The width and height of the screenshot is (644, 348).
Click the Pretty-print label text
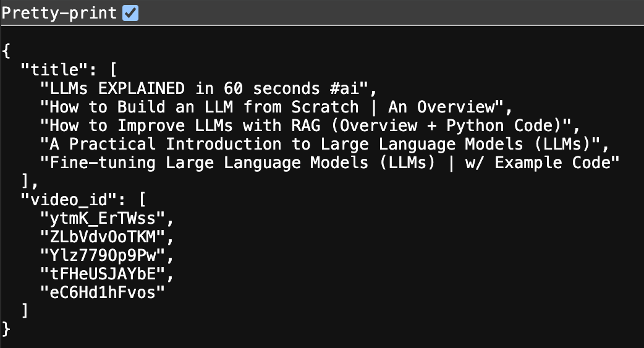click(59, 13)
